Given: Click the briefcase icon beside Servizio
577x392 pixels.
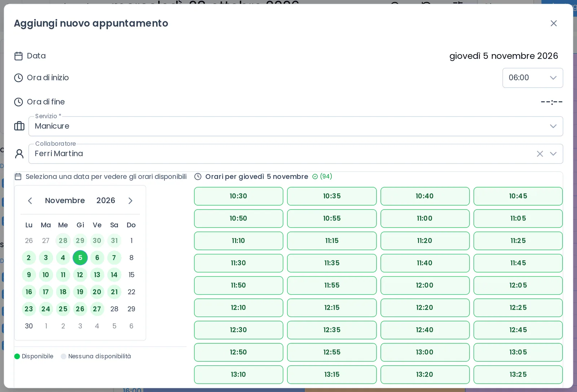Looking at the screenshot, I should click(19, 126).
